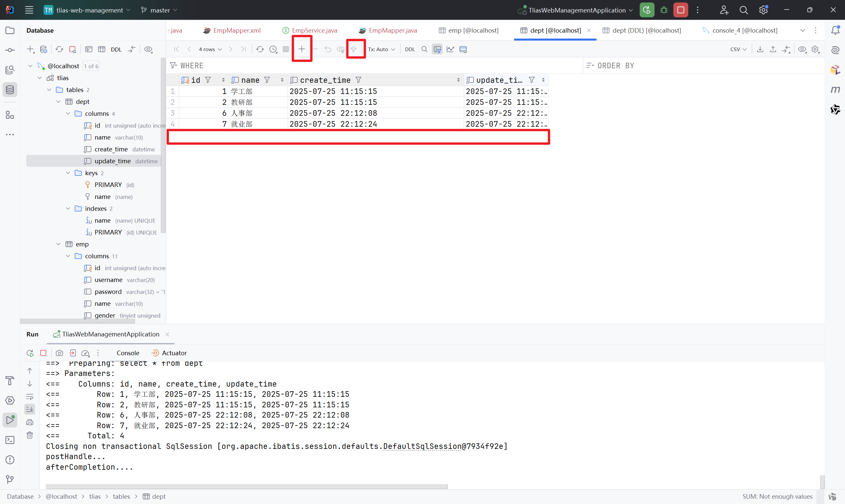This screenshot has height=504, width=845.
Task: Open the master branch selector
Action: [x=159, y=10]
